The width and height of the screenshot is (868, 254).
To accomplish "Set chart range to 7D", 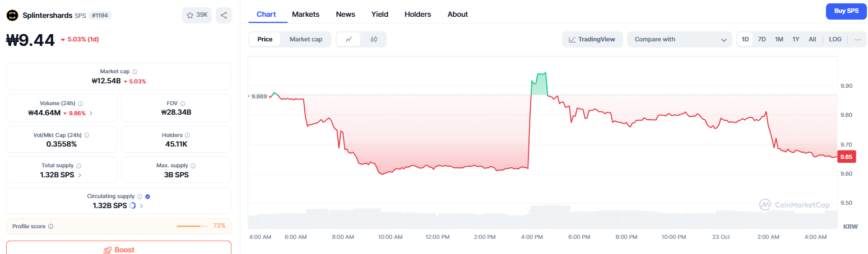I will tap(762, 39).
